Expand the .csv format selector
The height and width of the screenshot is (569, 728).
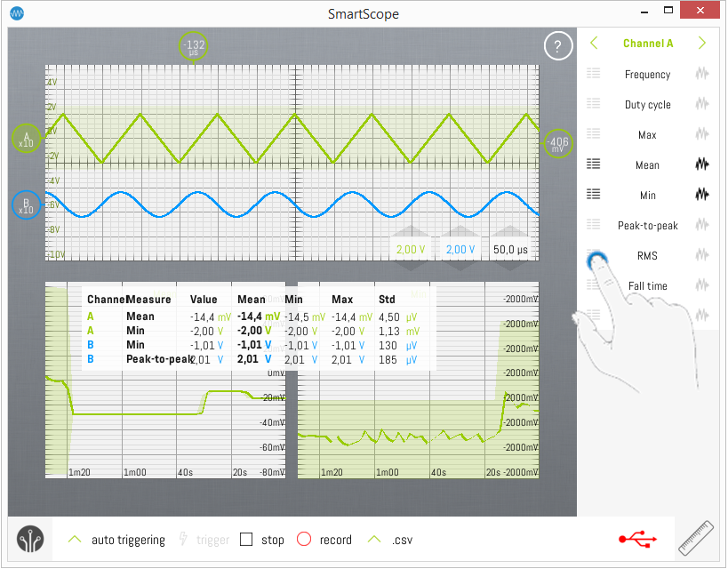(x=375, y=540)
